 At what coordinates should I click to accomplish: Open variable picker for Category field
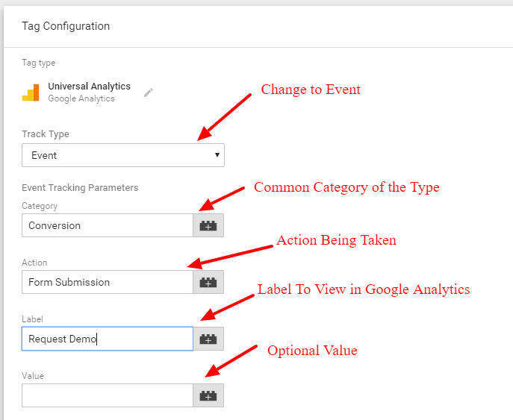point(208,225)
